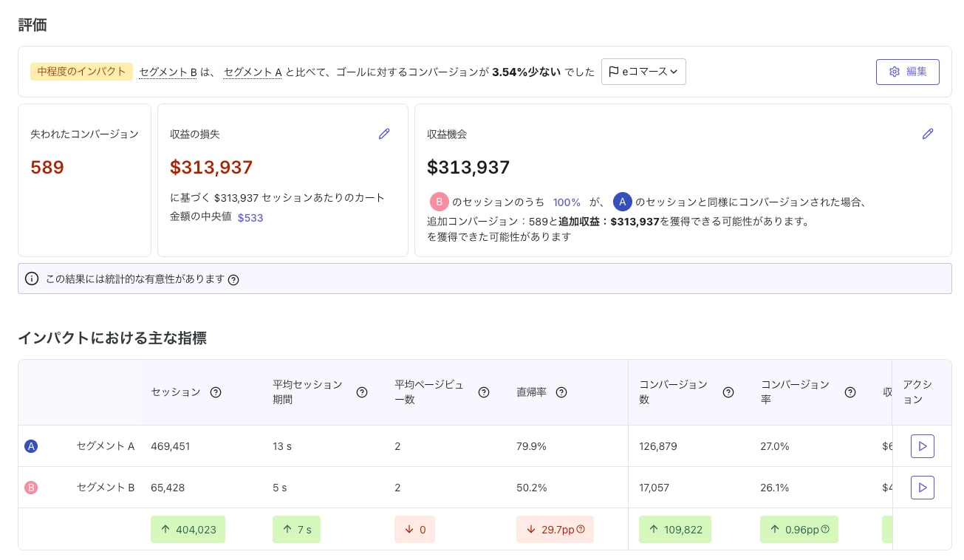Edit the 収益の損失 card with pencil icon
Viewport: 964px width, 560px height.
tap(384, 134)
